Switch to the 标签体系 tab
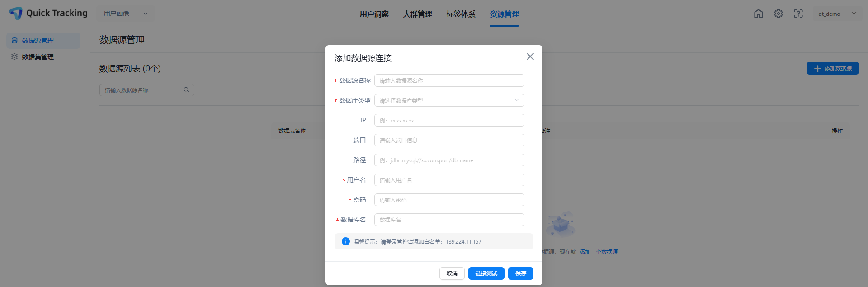Image resolution: width=868 pixels, height=287 pixels. click(461, 14)
